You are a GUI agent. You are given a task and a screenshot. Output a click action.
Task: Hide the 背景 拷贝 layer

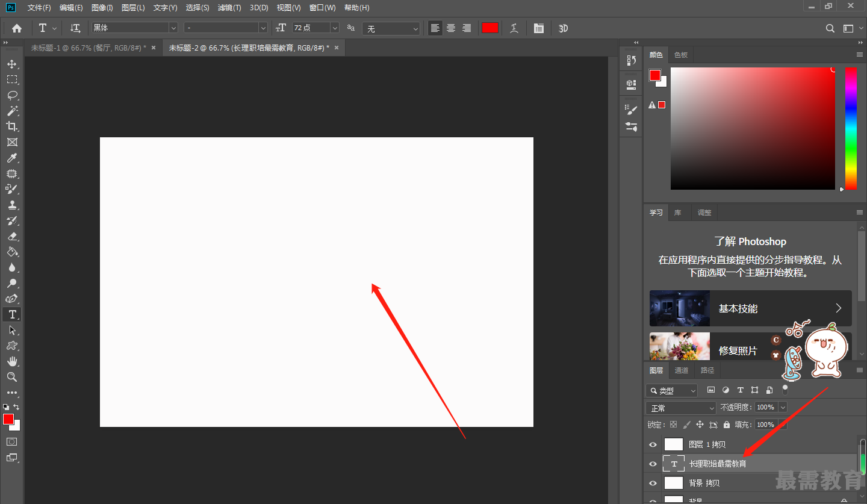(653, 483)
